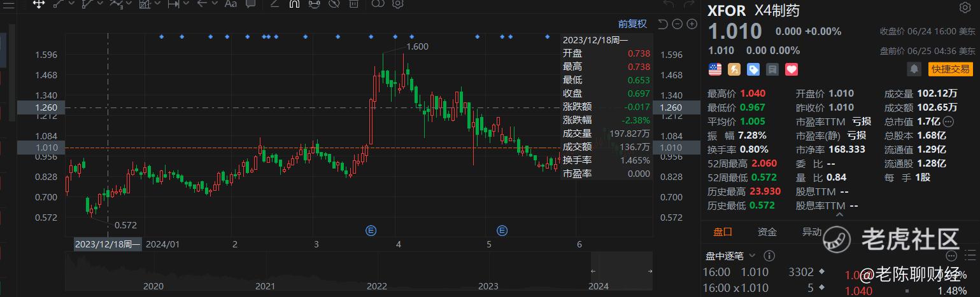
Task: Open the info icon beside 盘中逐笔
Action: (769, 256)
